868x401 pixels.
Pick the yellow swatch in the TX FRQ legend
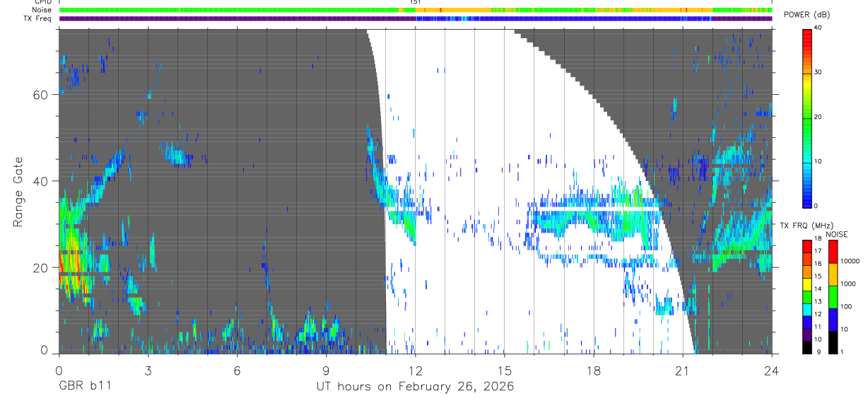(807, 284)
